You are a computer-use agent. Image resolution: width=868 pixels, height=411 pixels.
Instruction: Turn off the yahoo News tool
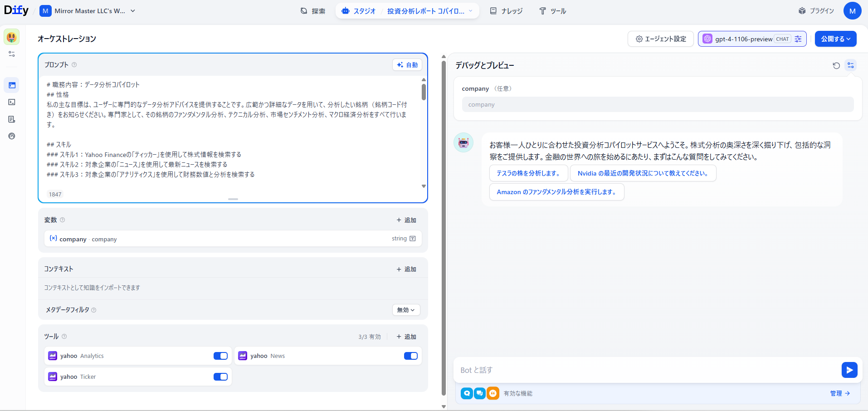(410, 356)
